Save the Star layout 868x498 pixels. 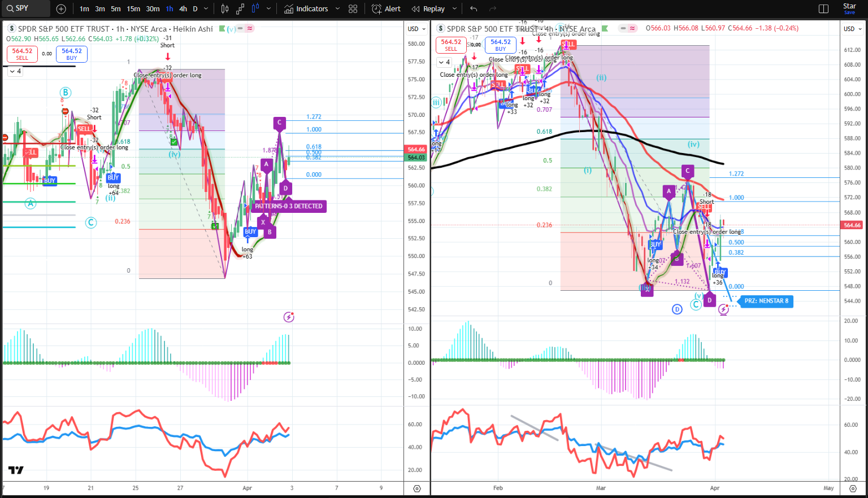coord(849,8)
